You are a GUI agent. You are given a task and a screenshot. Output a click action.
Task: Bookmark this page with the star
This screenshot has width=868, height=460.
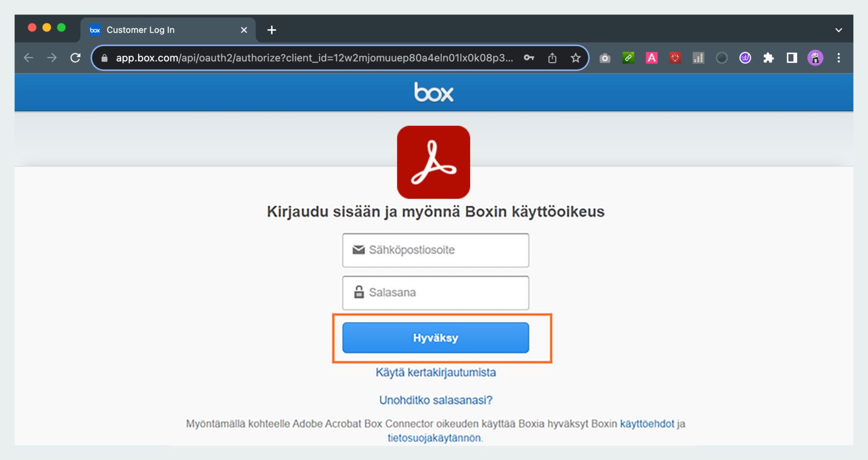click(x=576, y=58)
